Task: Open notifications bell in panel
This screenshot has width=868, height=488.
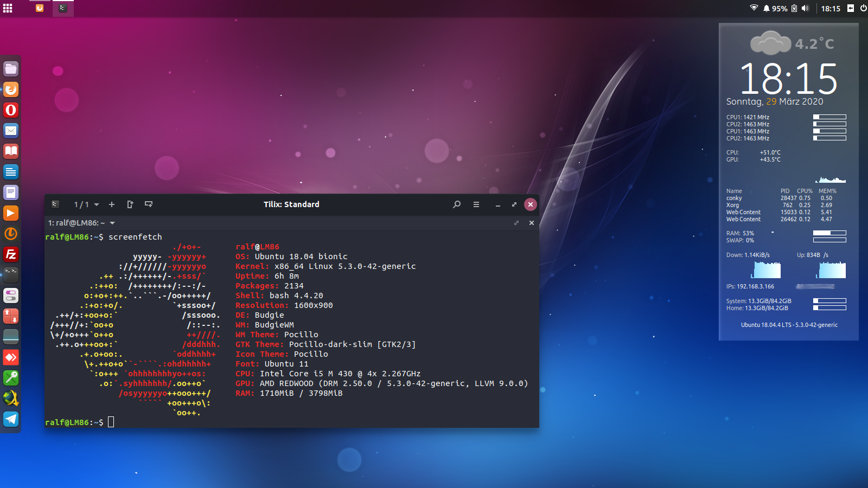Action: 766,9
